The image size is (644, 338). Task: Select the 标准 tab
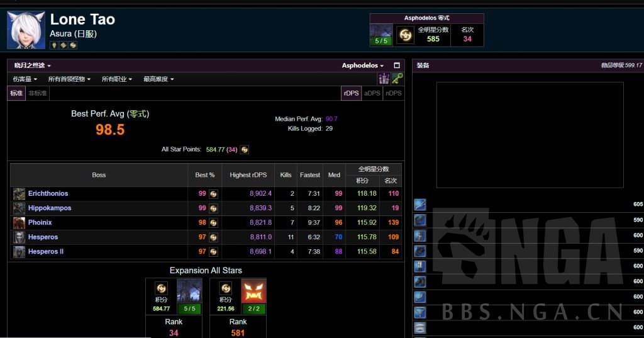point(16,93)
